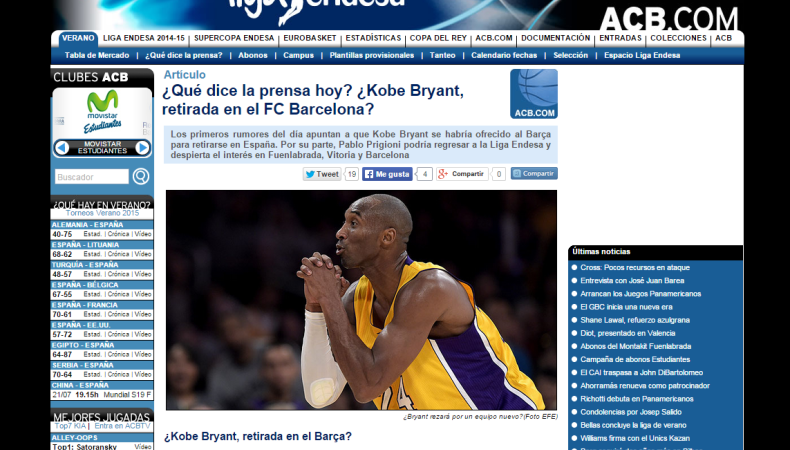
Task: Open Tabla de Mercado submenu link
Action: [97, 55]
